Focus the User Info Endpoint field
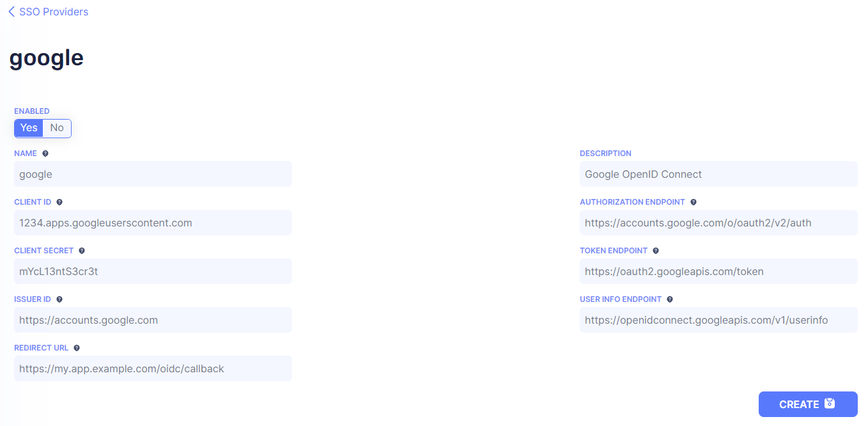This screenshot has height=426, width=868. (718, 320)
